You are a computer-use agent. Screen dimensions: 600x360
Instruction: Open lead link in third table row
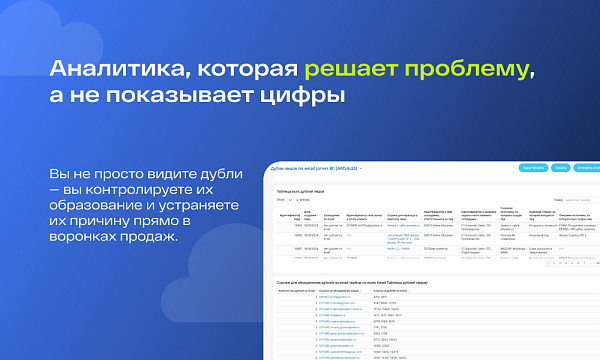pyautogui.click(x=398, y=249)
